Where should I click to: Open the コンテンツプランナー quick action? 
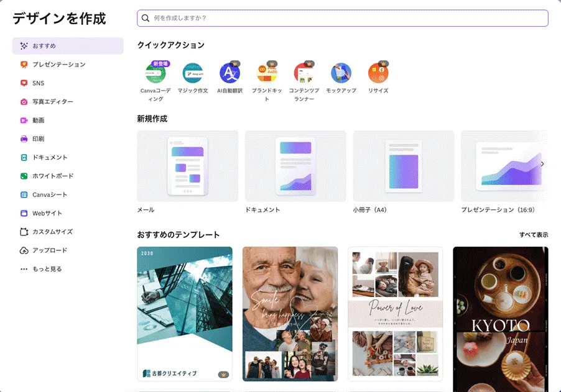click(x=304, y=73)
